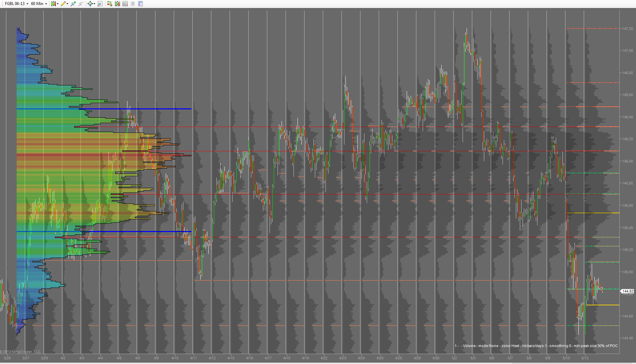Expand the drawing tools dropdown arrow
Image resolution: width=636 pixels, height=364 pixels.
click(68, 4)
